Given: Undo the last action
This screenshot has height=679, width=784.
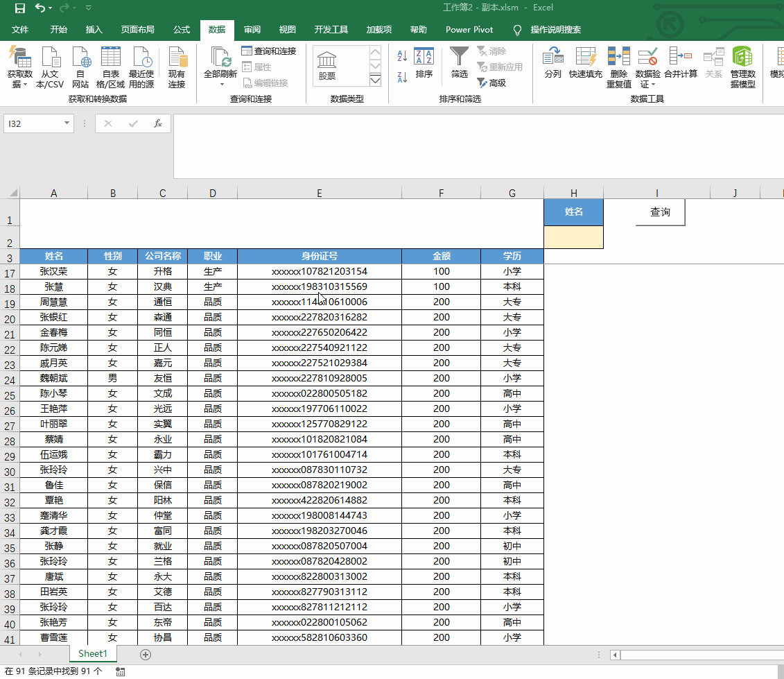Looking at the screenshot, I should click(x=40, y=8).
